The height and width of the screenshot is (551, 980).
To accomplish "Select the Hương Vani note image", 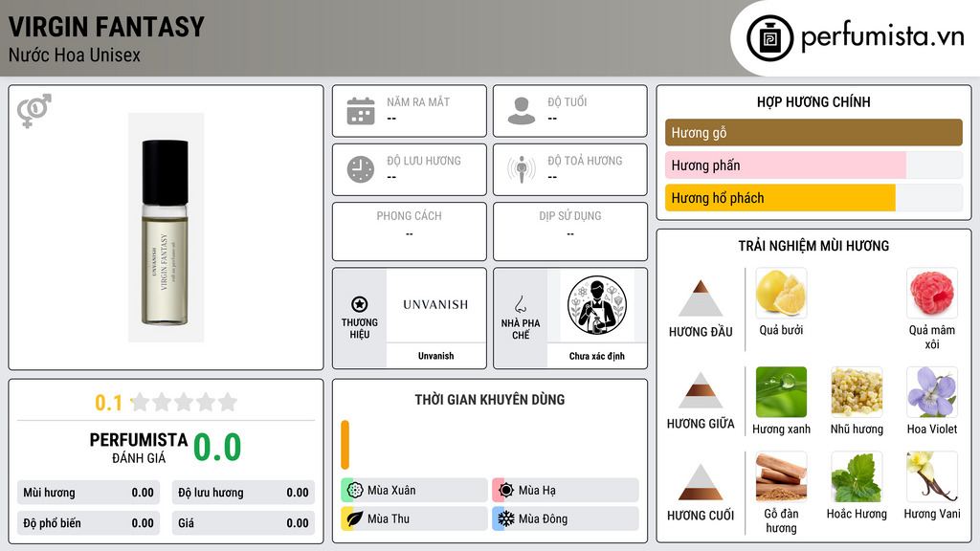I will (932, 476).
